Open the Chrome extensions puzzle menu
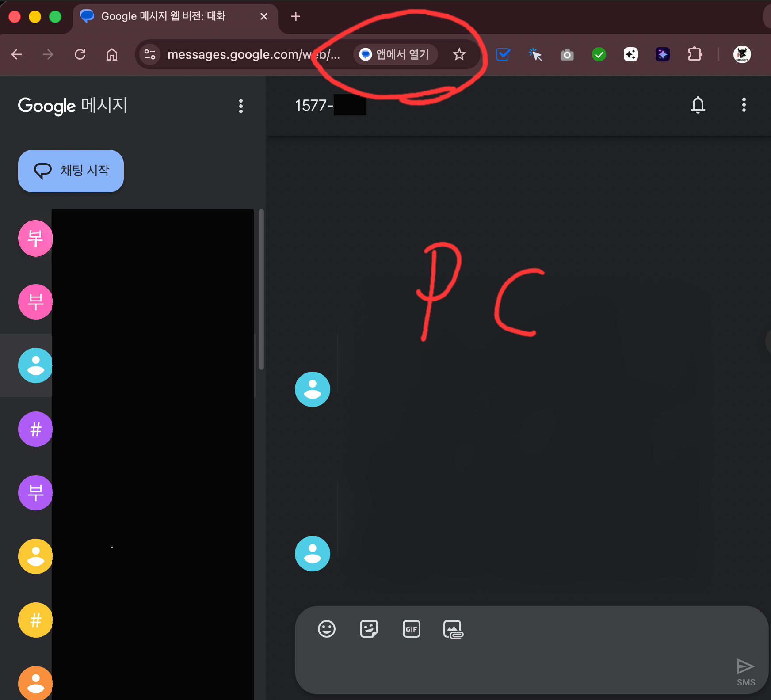The width and height of the screenshot is (771, 700). point(695,54)
